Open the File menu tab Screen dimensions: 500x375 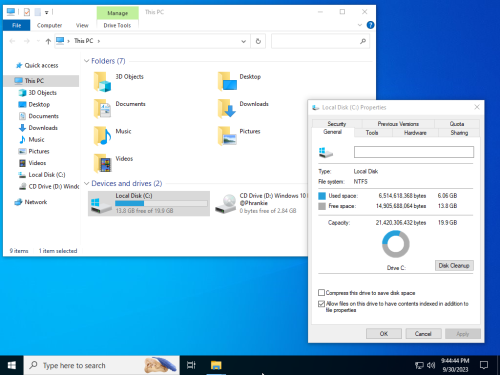point(16,25)
